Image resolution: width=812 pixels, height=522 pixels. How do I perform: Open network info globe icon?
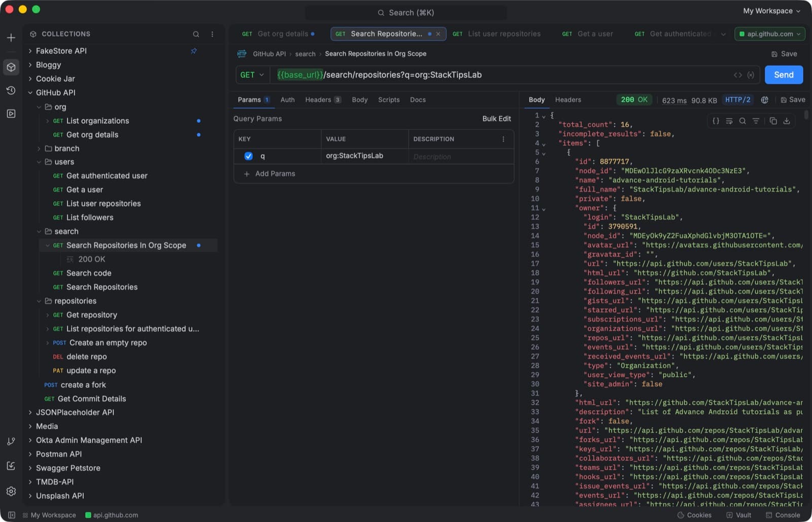tap(764, 100)
